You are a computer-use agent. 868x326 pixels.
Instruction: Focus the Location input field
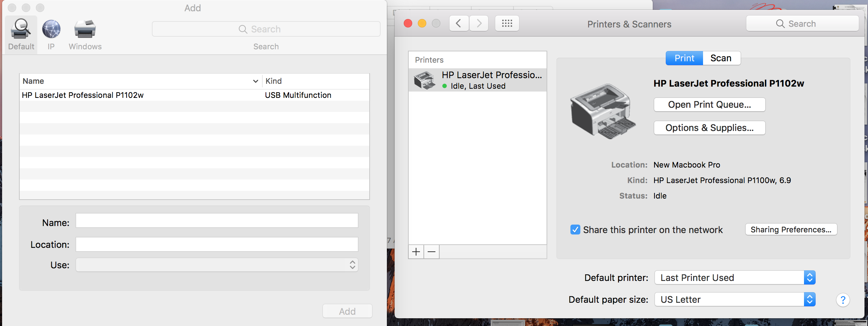(x=217, y=244)
